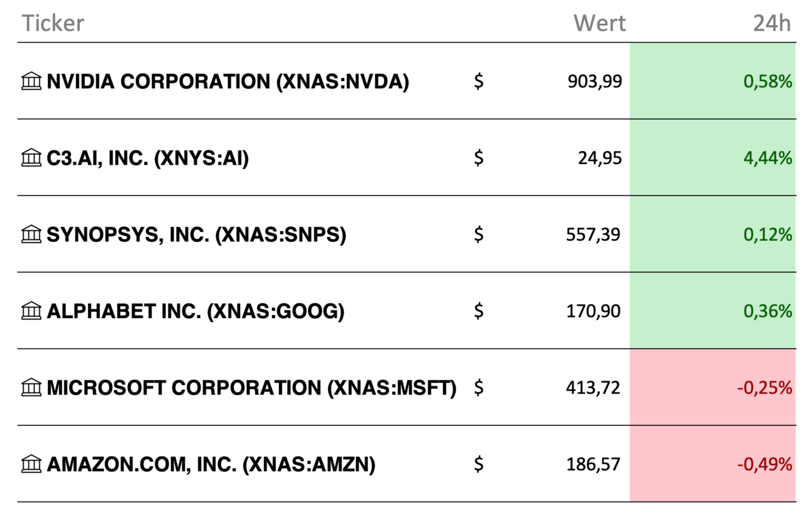Viewport: 812px width, 516px height.
Task: Open the NVIDIA CORPORATION (XNAS:NVDA) ticker
Action: (228, 82)
